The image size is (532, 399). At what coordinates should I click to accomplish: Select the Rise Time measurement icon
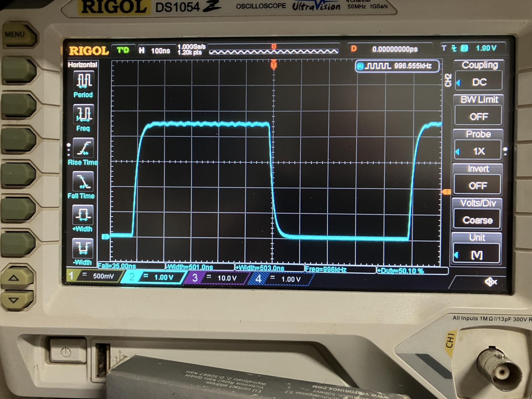pyautogui.click(x=83, y=148)
